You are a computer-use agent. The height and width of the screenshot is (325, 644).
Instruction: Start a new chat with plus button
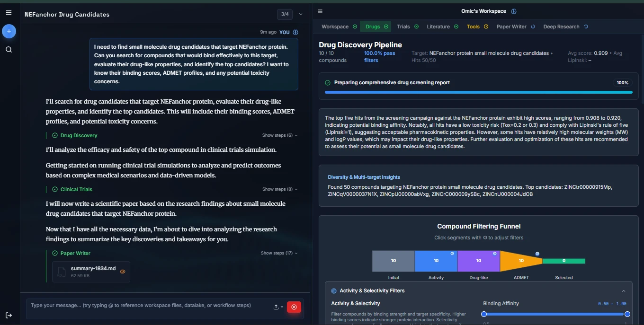tap(9, 31)
